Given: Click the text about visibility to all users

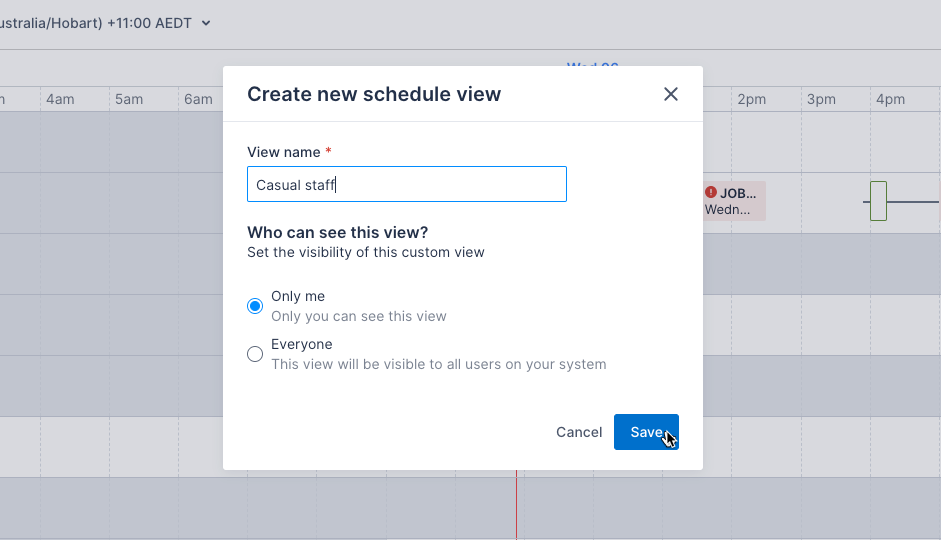Looking at the screenshot, I should (439, 364).
